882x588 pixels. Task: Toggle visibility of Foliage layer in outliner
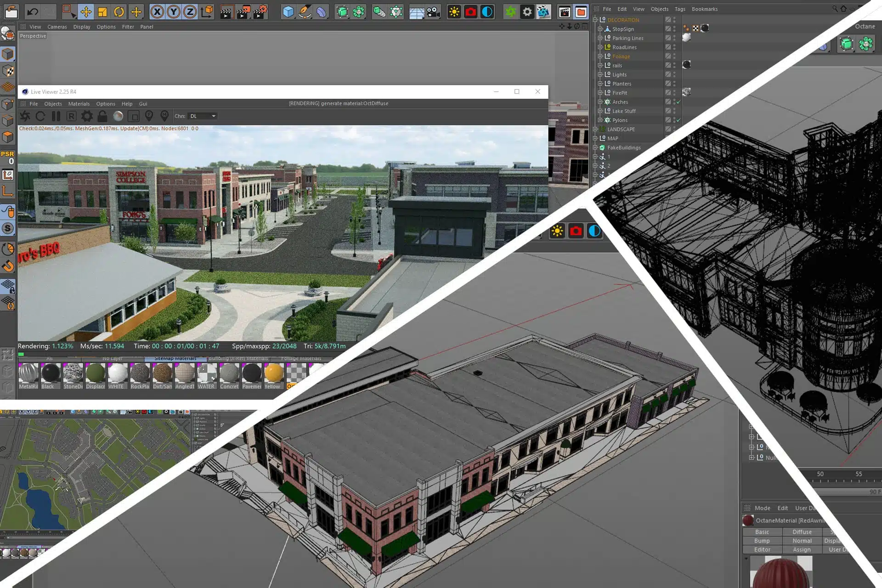click(x=673, y=56)
